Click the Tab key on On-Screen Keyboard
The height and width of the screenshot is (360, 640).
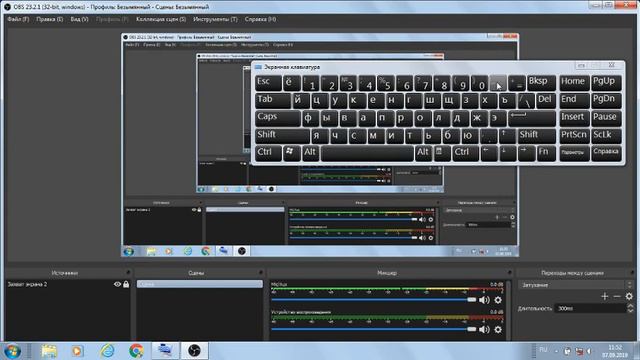(x=273, y=100)
